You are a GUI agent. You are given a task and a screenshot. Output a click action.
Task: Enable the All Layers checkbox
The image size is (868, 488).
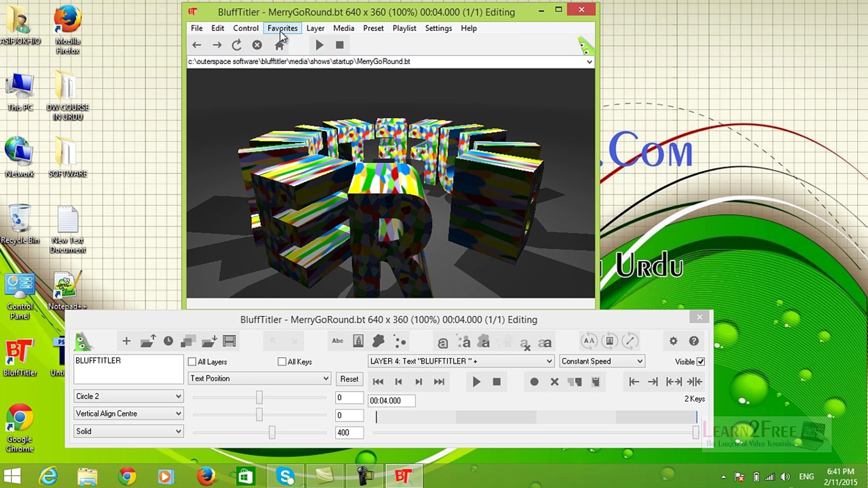(192, 361)
